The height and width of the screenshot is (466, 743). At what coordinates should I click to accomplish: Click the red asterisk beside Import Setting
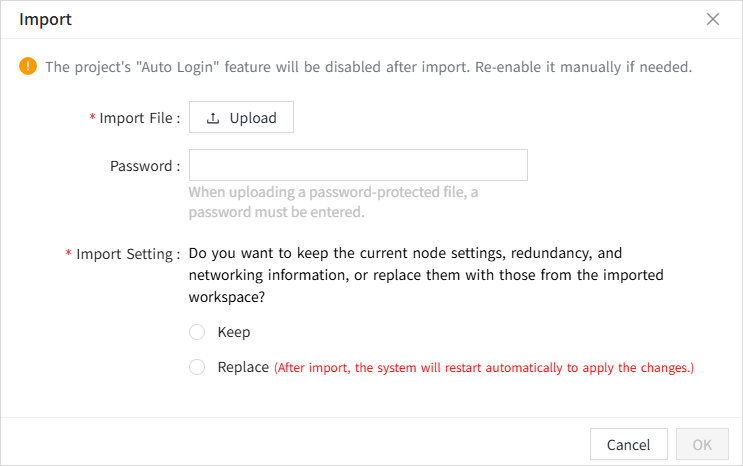68,254
